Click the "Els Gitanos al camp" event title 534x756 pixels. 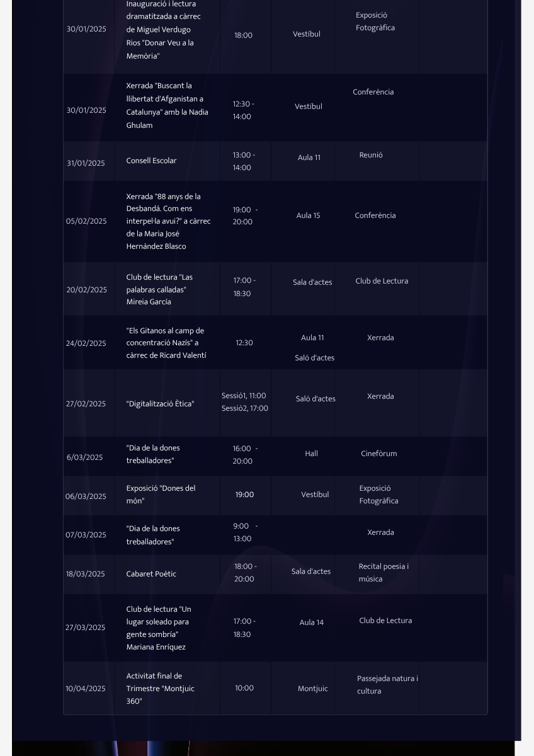(x=165, y=343)
